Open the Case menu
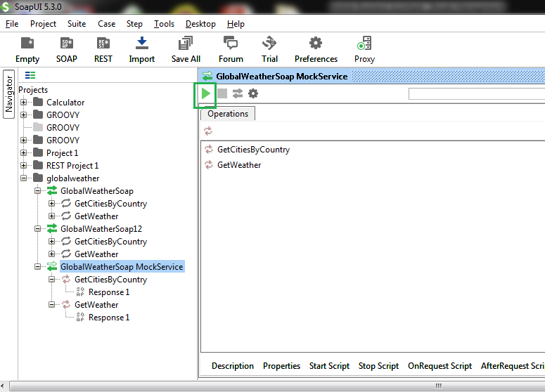Image resolution: width=545 pixels, height=392 pixels. tap(106, 24)
